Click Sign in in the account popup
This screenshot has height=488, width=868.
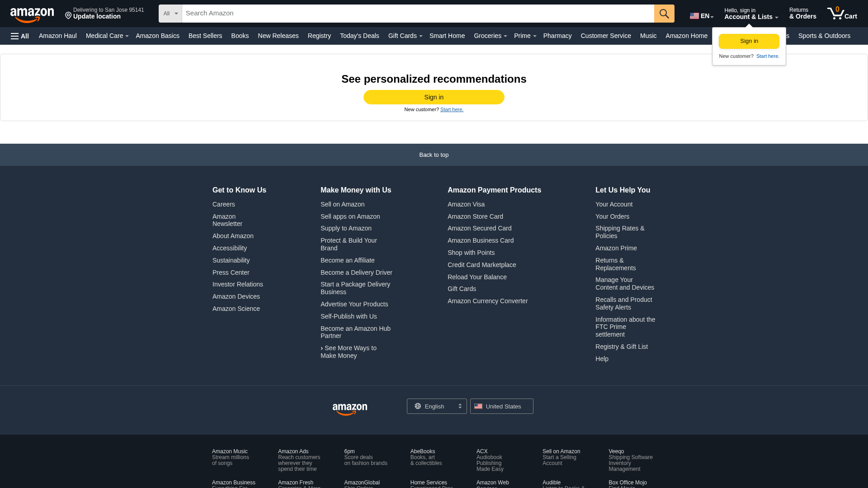749,41
